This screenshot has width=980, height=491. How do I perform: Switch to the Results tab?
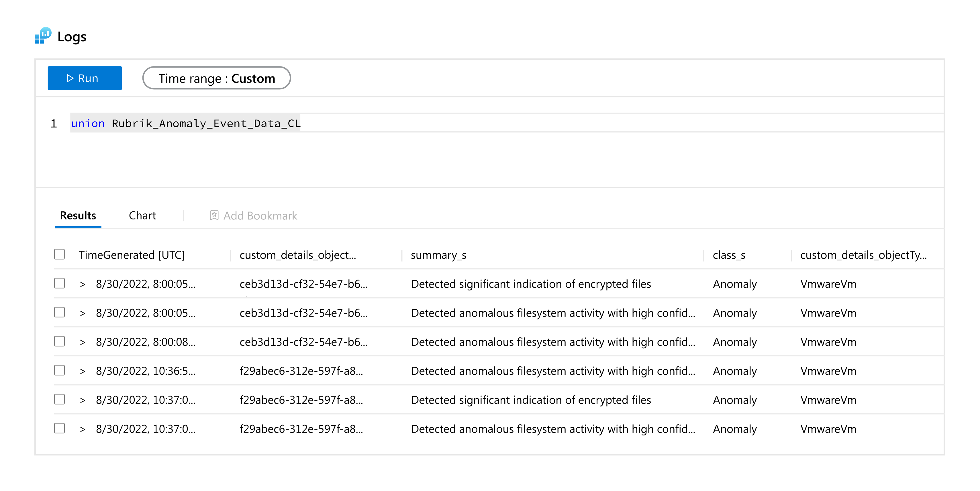pos(78,216)
